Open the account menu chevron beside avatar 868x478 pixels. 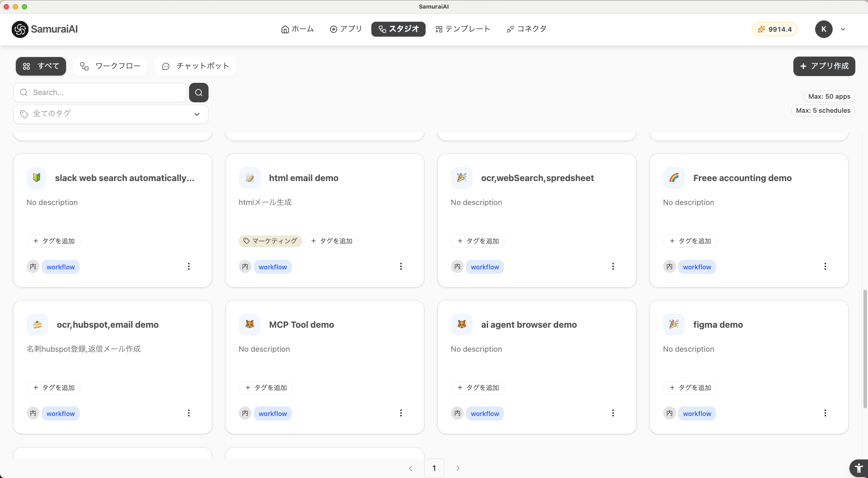click(x=843, y=29)
